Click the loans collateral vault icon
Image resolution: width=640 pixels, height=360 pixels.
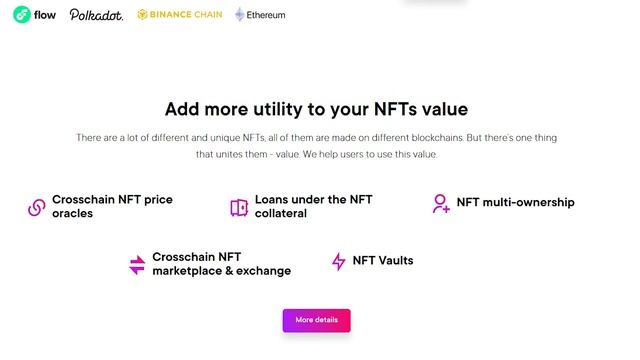click(239, 207)
